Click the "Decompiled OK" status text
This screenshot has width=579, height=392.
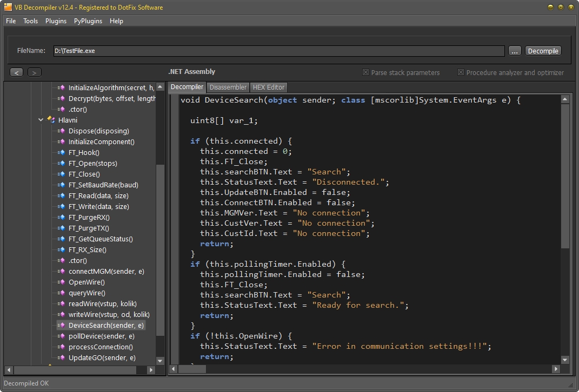pyautogui.click(x=26, y=383)
